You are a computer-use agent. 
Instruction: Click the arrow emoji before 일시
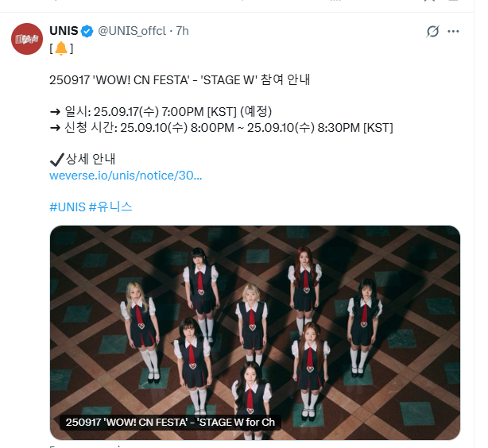56,112
